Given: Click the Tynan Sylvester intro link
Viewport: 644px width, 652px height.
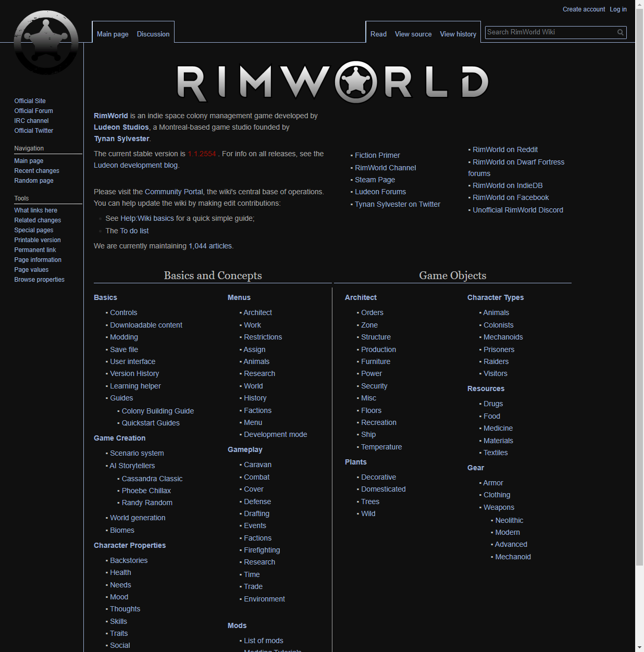Looking at the screenshot, I should pyautogui.click(x=121, y=139).
